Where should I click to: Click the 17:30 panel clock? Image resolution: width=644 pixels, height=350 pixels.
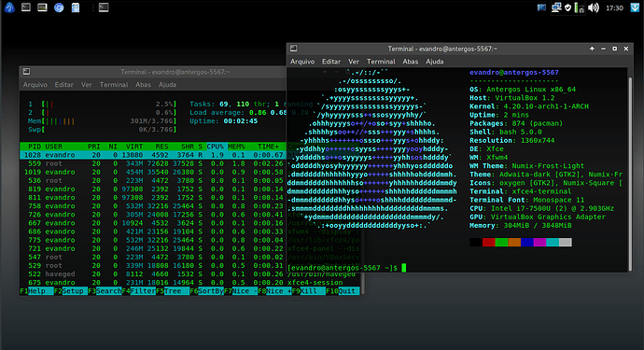[614, 7]
